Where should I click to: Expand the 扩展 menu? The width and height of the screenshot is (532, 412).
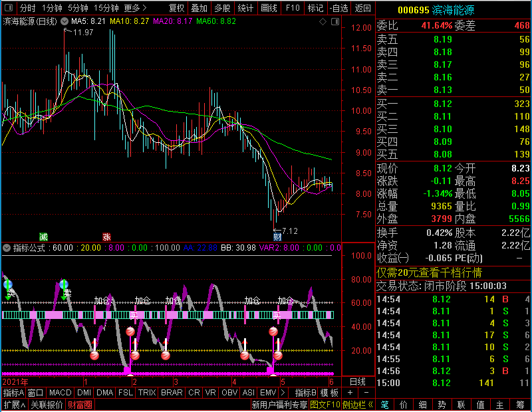pyautogui.click(x=15, y=405)
